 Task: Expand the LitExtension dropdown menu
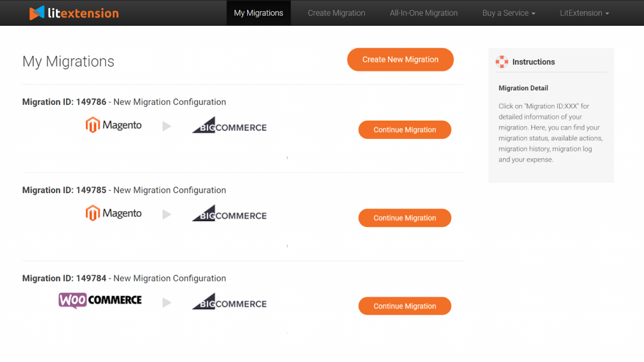(584, 13)
